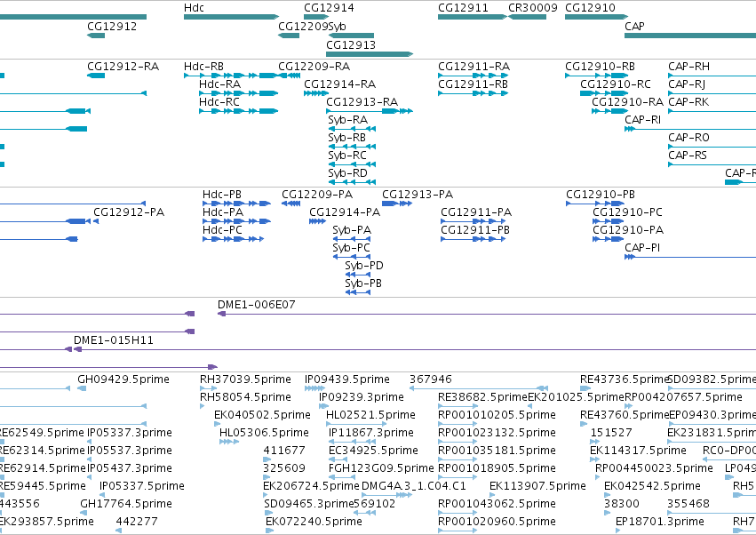The width and height of the screenshot is (756, 535).
Task: Click the Syb-RB transcript label
Action: [x=347, y=138]
